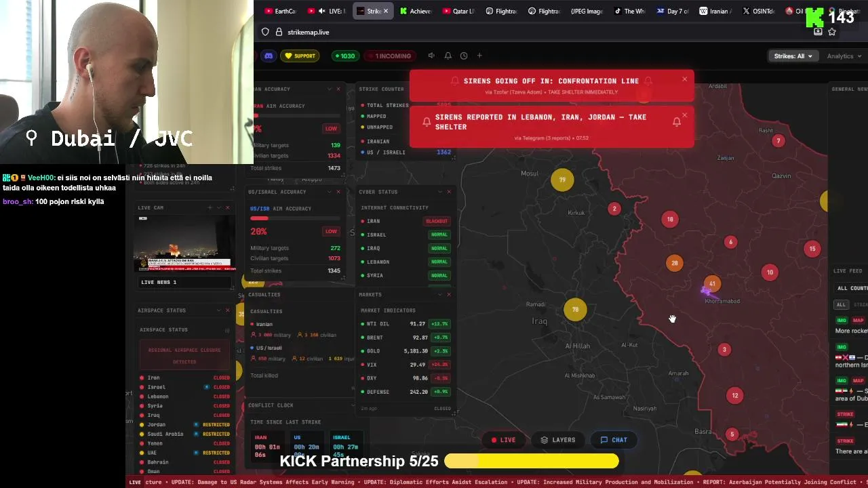Switch to the Day 7 browser tab
Image resolution: width=868 pixels, height=488 pixels.
673,11
